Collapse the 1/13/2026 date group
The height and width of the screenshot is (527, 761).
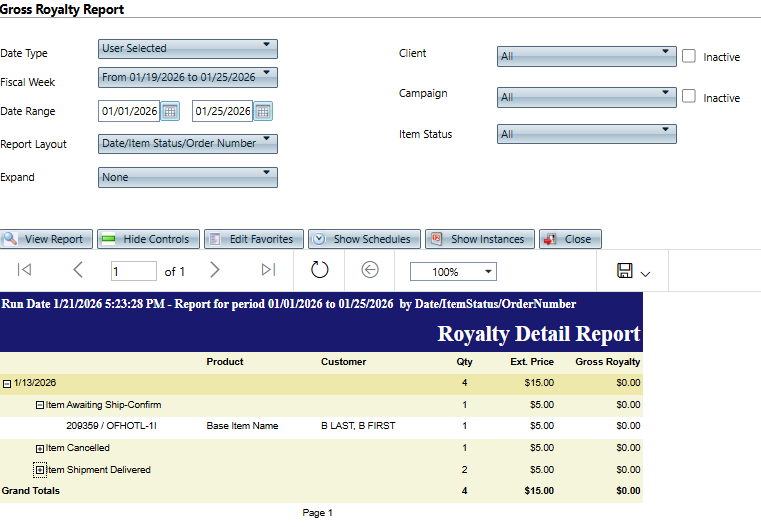coord(7,383)
